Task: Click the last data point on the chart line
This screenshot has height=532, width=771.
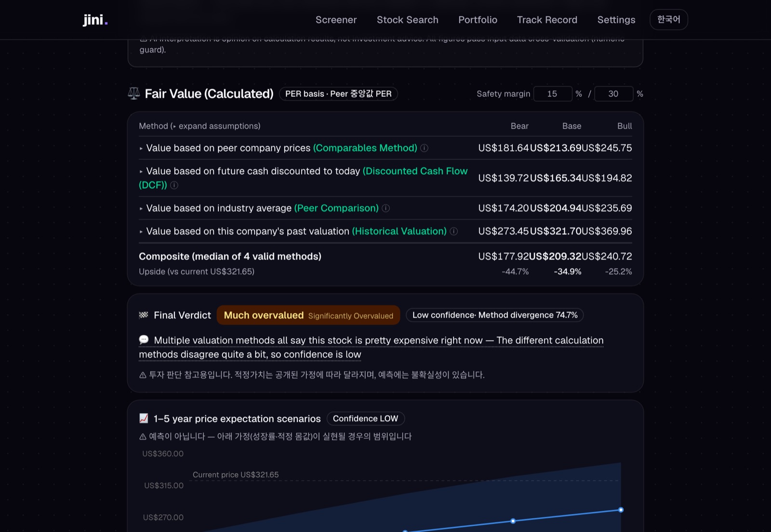Action: click(x=621, y=510)
